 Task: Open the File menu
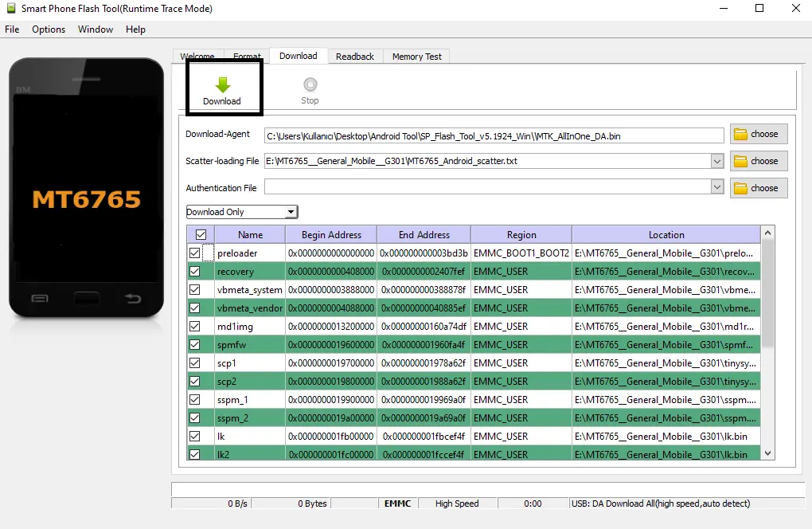tap(12, 29)
